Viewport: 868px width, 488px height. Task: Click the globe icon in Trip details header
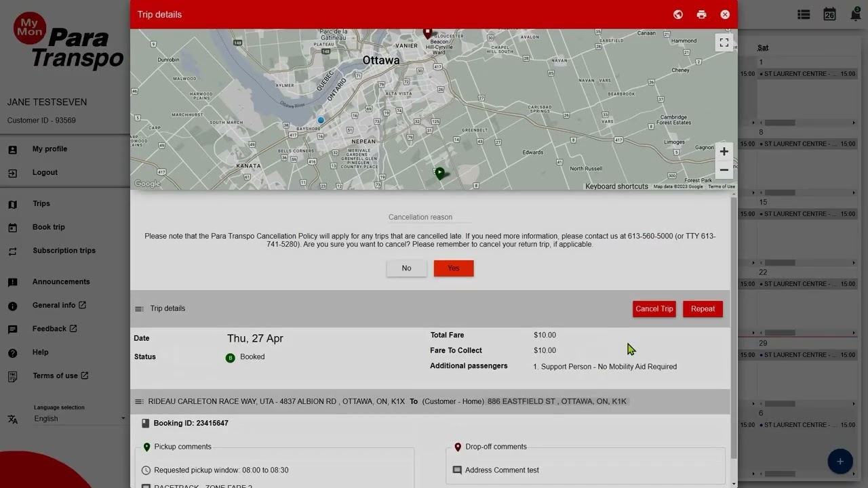677,14
